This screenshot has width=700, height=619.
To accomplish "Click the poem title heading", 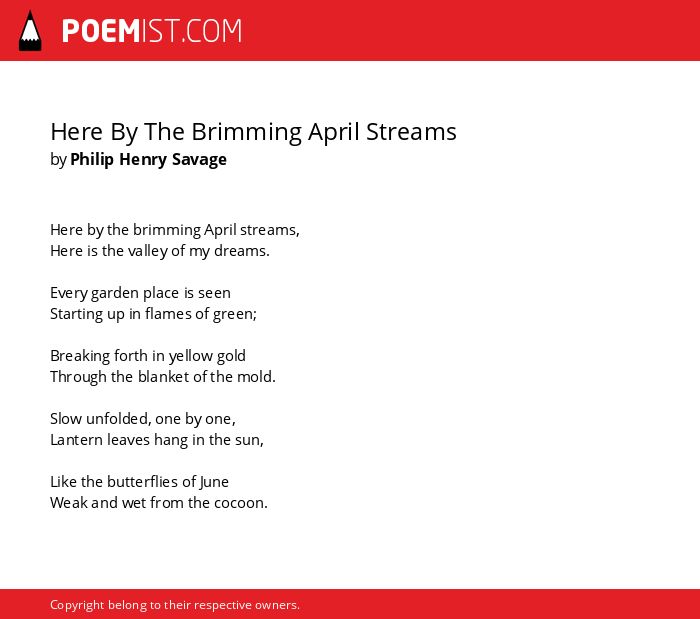I will coord(253,132).
